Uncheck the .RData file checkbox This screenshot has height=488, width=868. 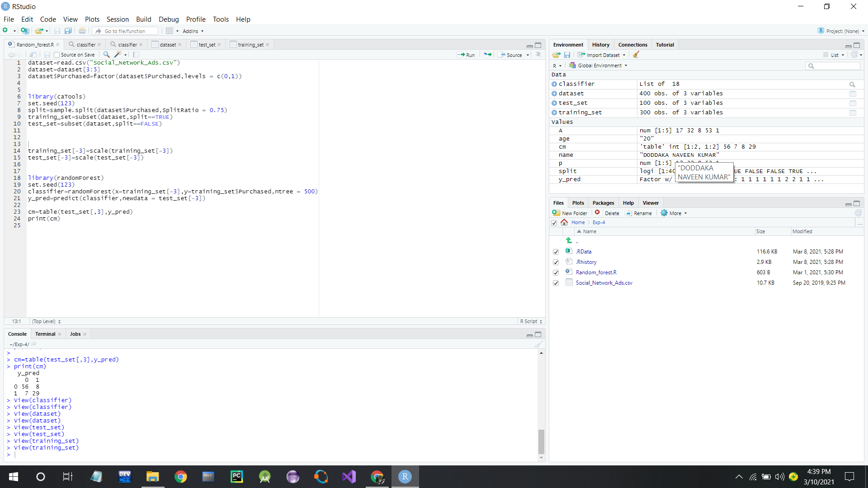point(556,252)
